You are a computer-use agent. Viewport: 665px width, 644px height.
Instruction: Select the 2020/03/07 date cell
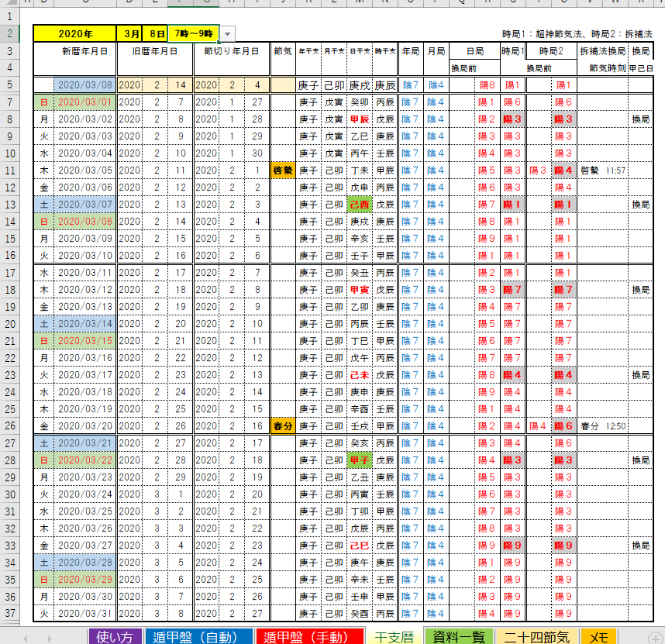[84, 205]
